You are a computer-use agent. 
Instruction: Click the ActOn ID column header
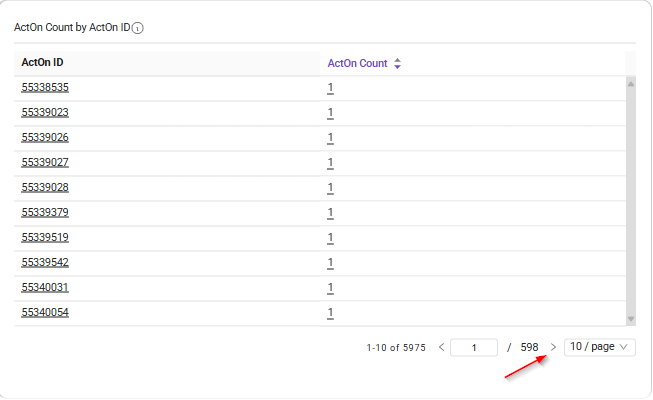(43, 63)
